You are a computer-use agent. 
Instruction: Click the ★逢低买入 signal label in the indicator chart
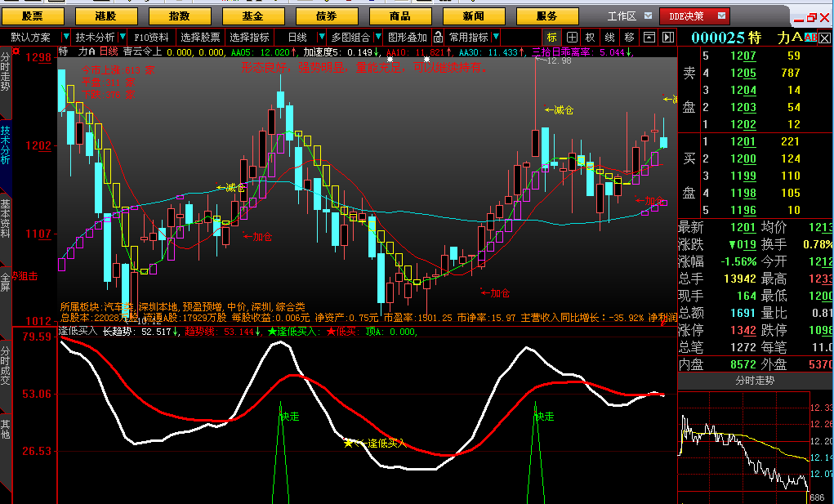point(376,443)
